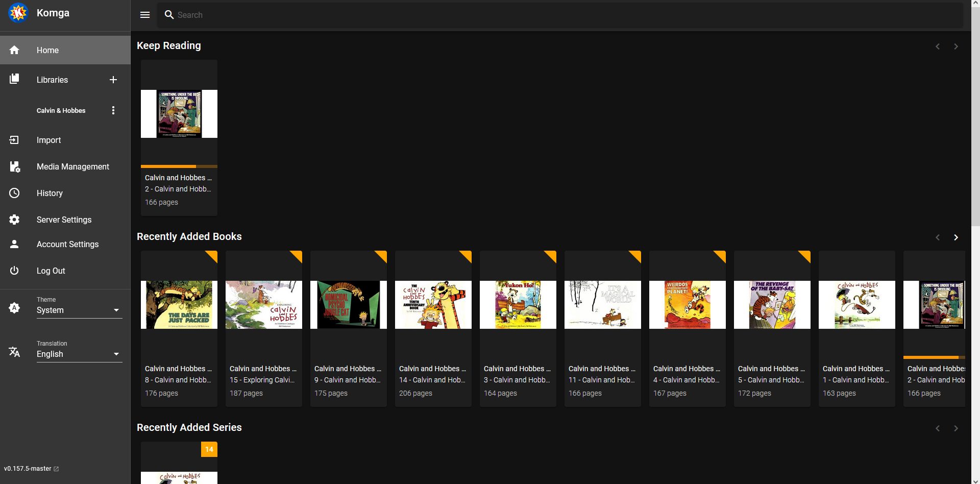The height and width of the screenshot is (484, 980).
Task: Click title '8 - Calvin and Hobb...'
Action: coord(178,380)
